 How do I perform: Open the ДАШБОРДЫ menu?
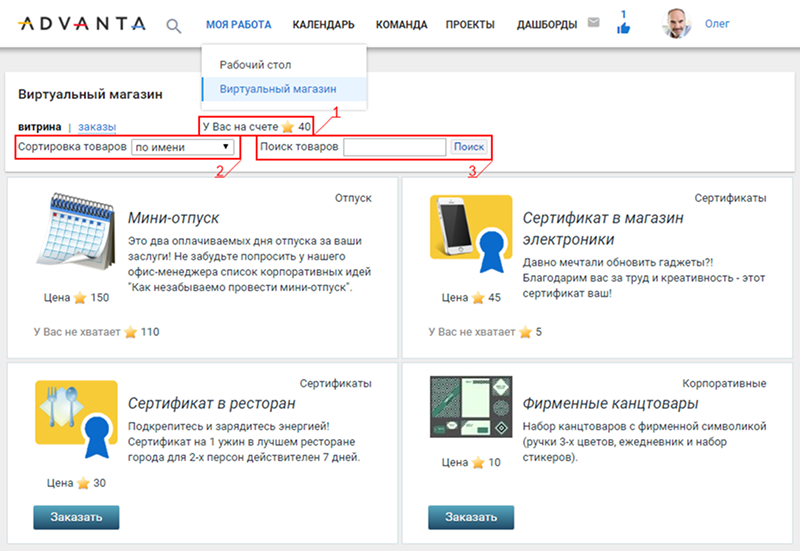[547, 24]
